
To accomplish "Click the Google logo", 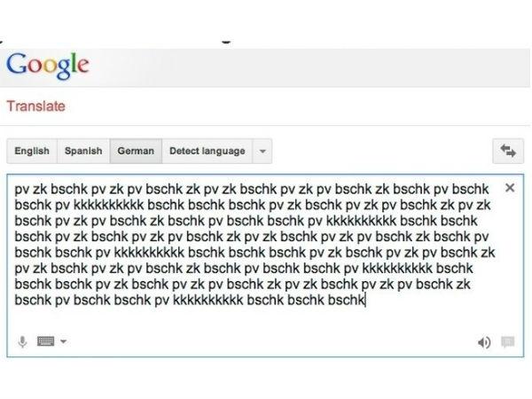I will (x=48, y=66).
